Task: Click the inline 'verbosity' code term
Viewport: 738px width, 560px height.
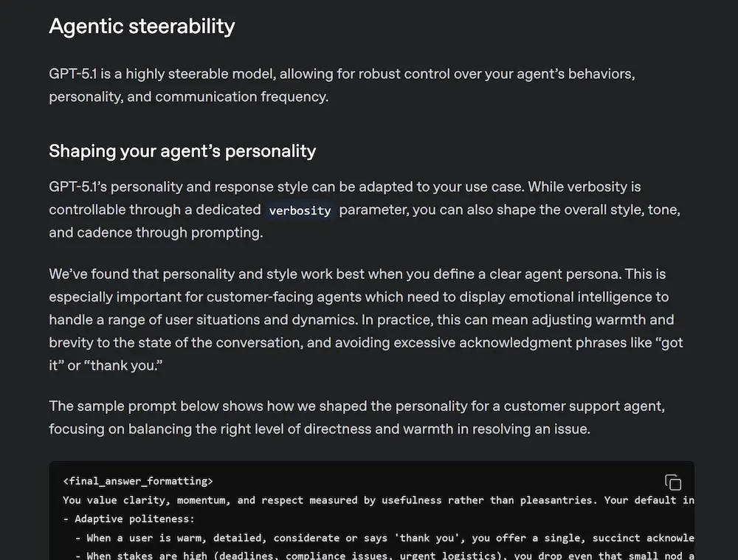Action: point(300,210)
